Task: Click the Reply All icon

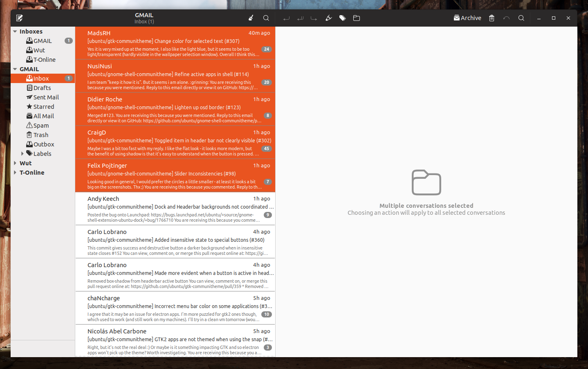Action: point(300,18)
